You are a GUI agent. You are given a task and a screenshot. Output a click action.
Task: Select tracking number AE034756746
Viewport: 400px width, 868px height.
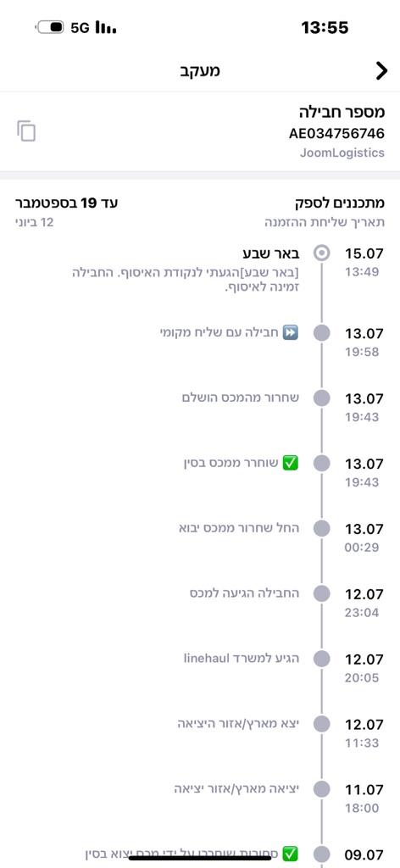pos(336,133)
